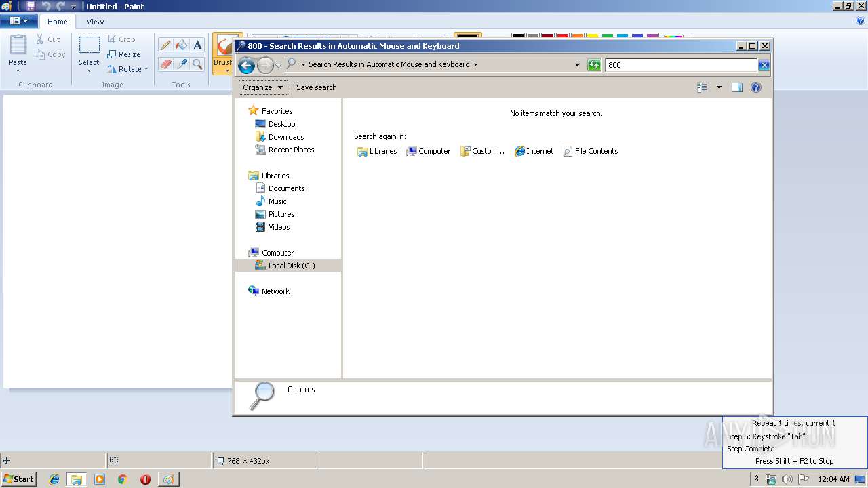Expand the Search Results breadcrumb arrow
The height and width of the screenshot is (488, 868).
pyautogui.click(x=475, y=65)
